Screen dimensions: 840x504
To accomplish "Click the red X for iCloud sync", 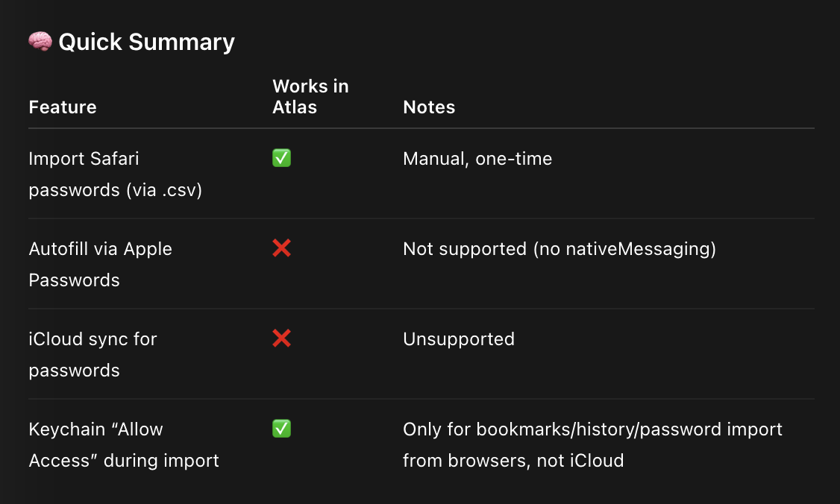I will click(281, 338).
